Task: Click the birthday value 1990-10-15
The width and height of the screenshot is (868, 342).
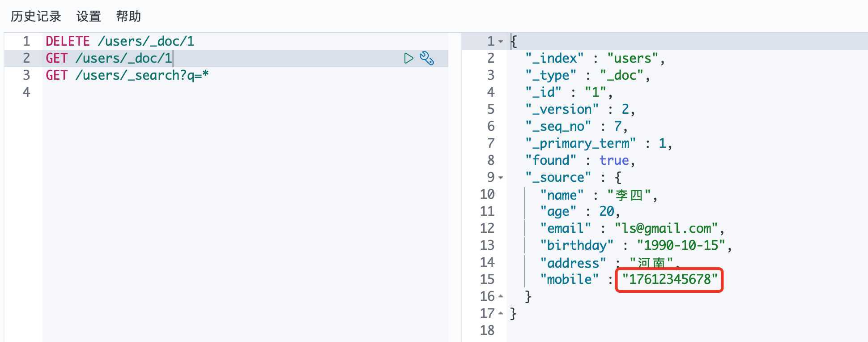Action: [x=681, y=245]
